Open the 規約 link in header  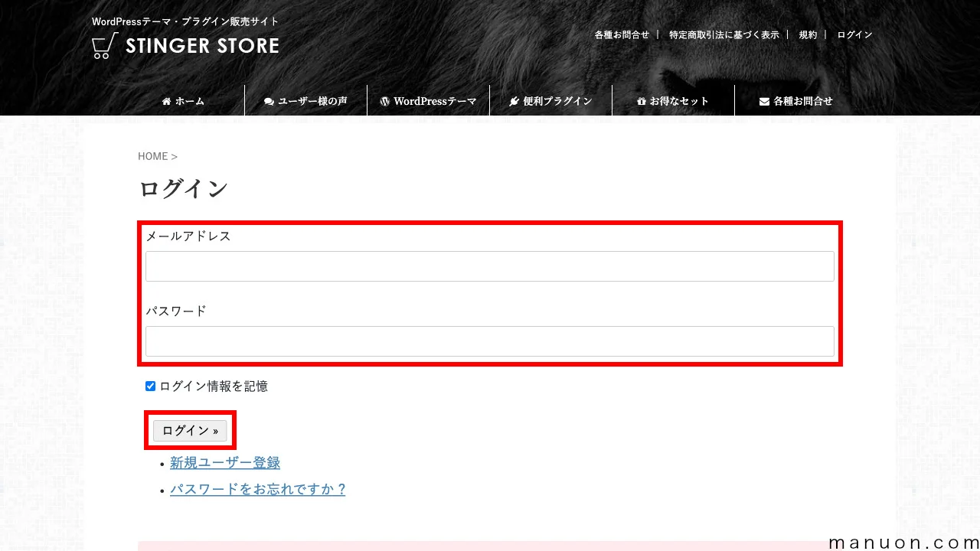[x=808, y=35]
